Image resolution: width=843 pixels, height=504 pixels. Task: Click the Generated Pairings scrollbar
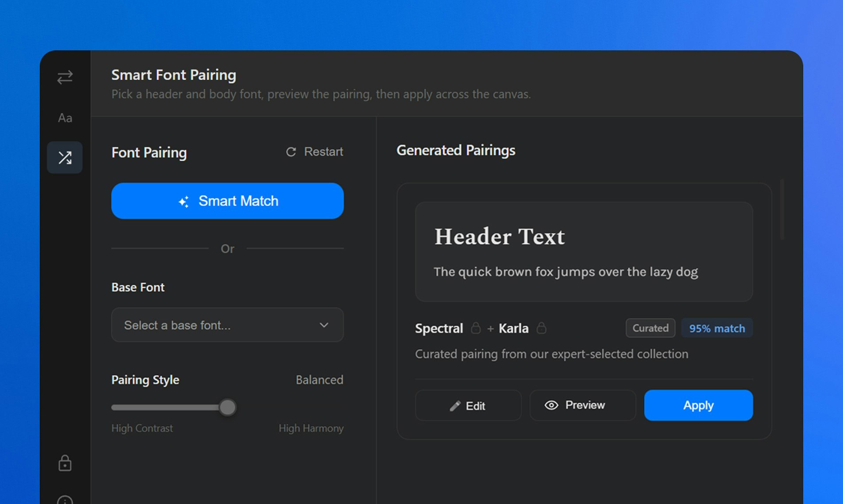(782, 210)
